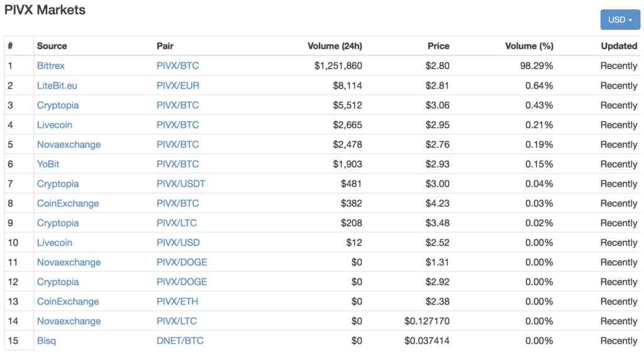Open Cryptopia's PIVX/DOGE pair link
This screenshot has height=355, width=644.
(182, 282)
